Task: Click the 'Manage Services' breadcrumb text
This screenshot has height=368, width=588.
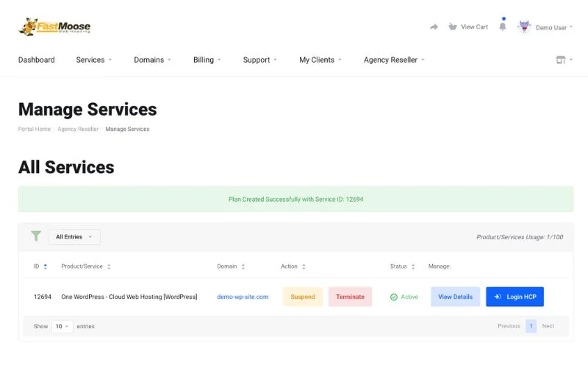Action: click(127, 129)
